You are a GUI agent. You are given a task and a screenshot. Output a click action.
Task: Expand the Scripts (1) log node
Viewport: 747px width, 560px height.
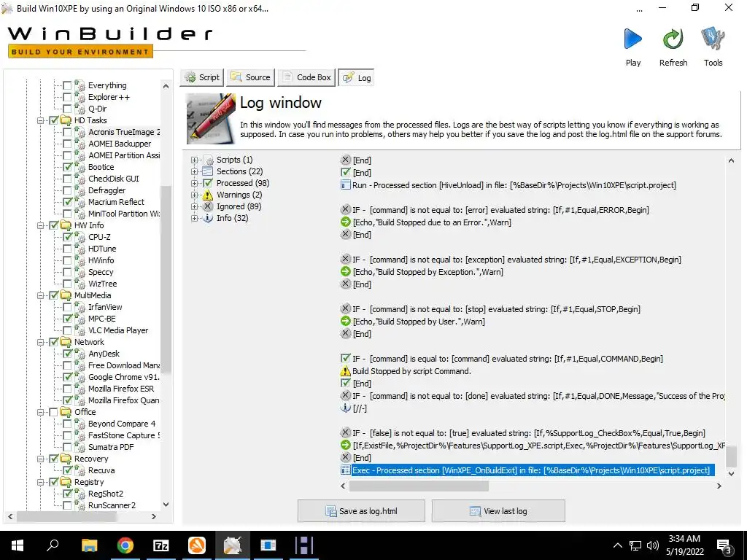point(194,160)
